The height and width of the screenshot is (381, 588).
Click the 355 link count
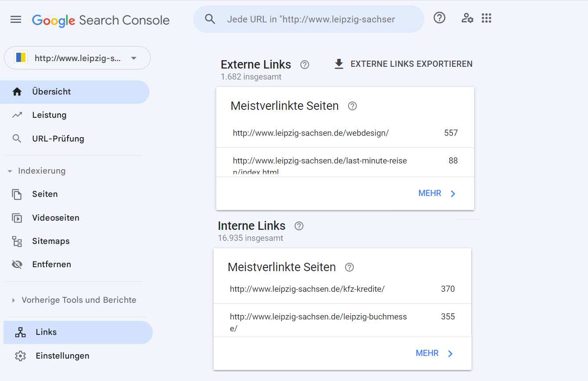coord(448,317)
